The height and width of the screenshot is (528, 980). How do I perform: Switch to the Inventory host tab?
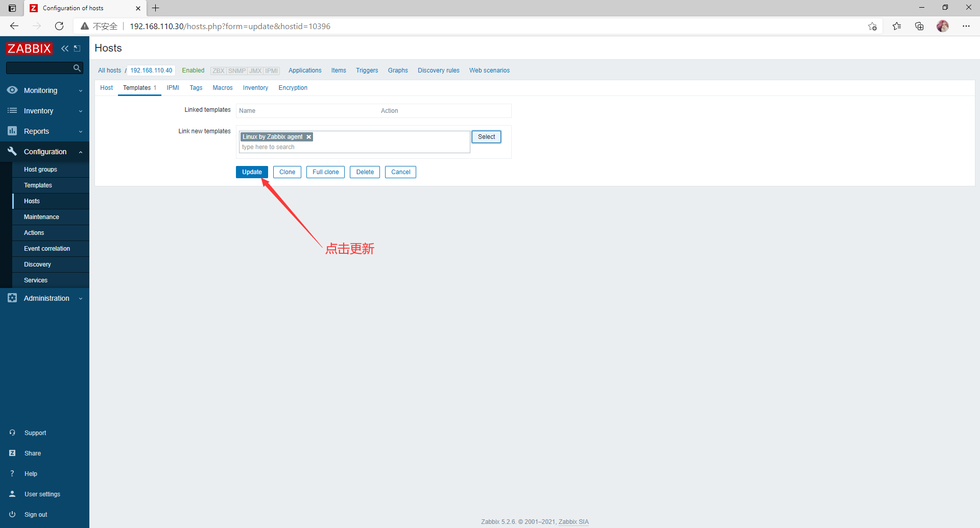pos(255,88)
